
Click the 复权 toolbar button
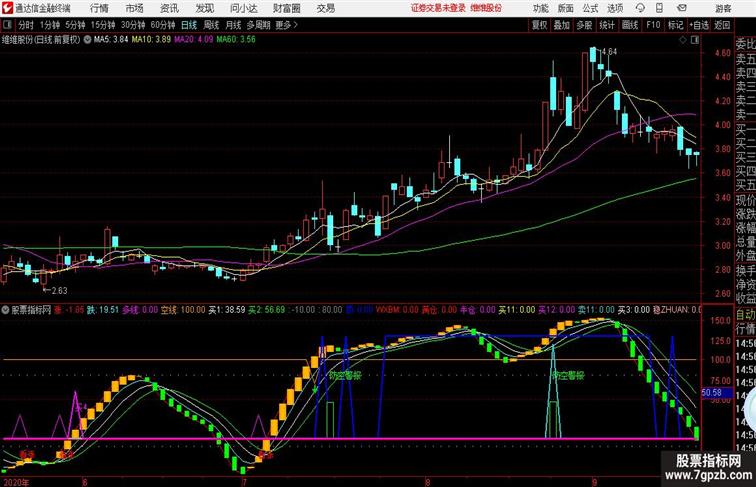point(539,25)
